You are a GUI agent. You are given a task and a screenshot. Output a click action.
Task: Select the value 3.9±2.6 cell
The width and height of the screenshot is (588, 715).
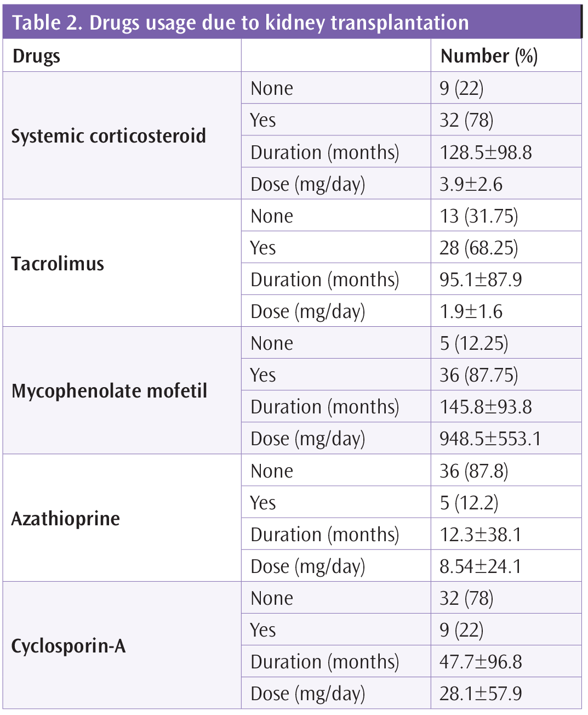(x=506, y=184)
